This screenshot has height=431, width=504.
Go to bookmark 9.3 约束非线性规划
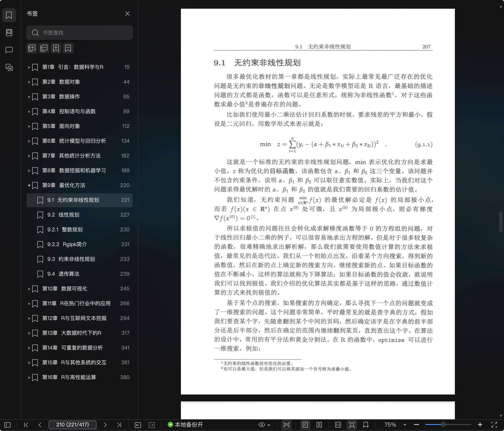pos(80,259)
